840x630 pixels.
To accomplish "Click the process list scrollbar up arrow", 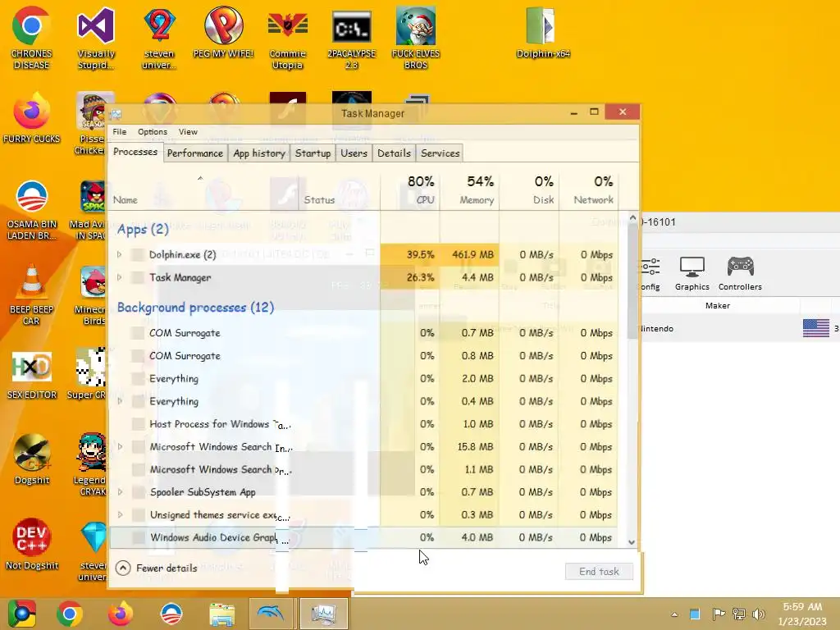I will [632, 218].
